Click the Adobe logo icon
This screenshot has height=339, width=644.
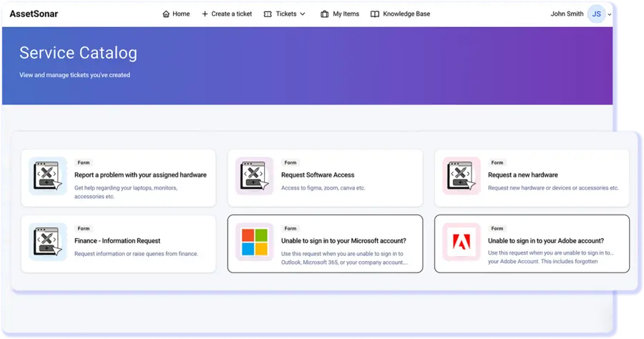462,242
